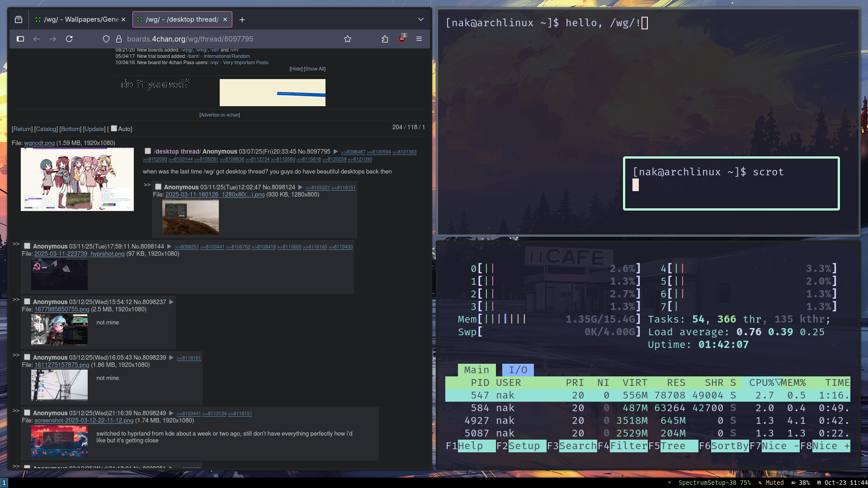
Task: Open the Firefox extensions puzzle icon
Action: [385, 39]
